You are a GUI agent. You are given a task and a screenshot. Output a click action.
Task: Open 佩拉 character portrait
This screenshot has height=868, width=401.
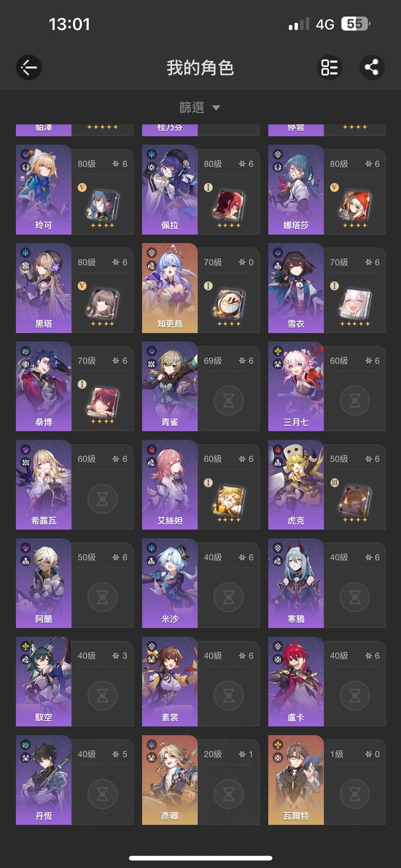(170, 190)
